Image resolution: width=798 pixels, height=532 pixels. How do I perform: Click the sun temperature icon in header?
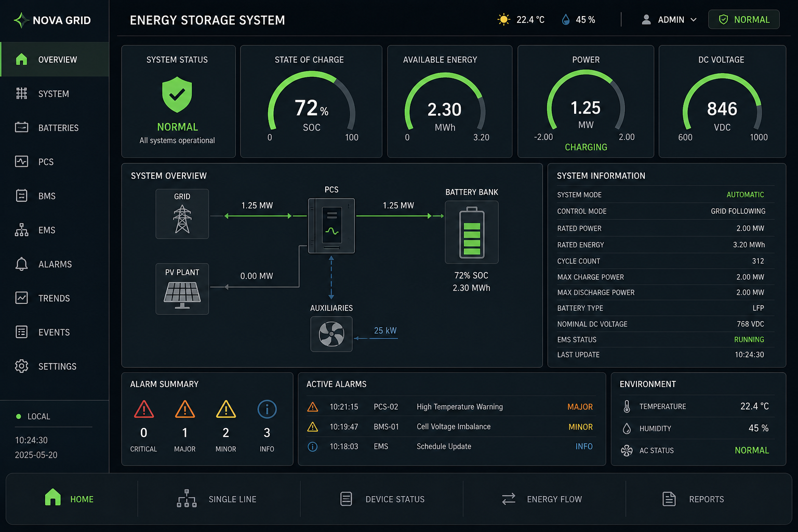coord(503,20)
